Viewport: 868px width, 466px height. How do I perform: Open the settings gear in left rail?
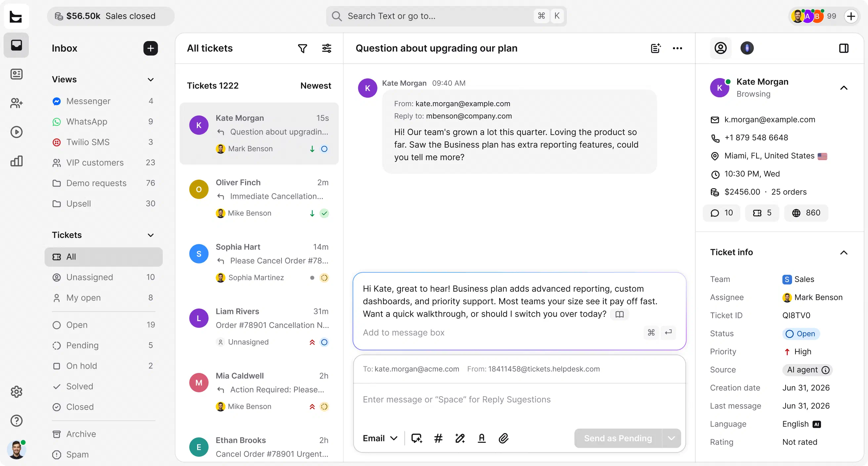pos(16,392)
